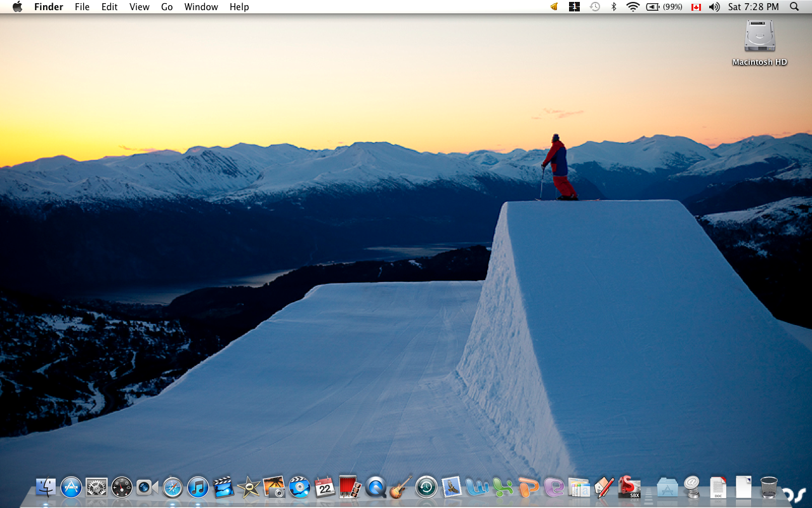Image resolution: width=812 pixels, height=508 pixels.
Task: Click the volume icon in the menu bar
Action: point(714,7)
